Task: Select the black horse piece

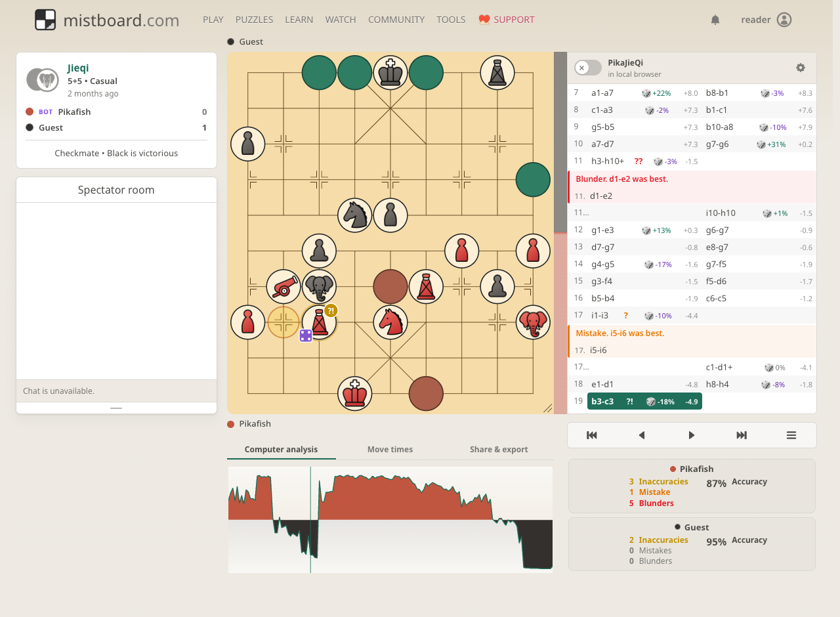Action: click(355, 215)
